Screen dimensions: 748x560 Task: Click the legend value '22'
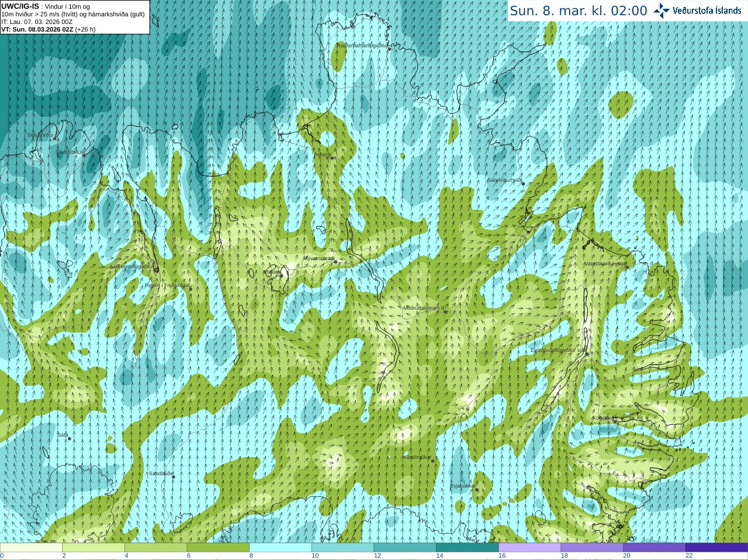pos(689,556)
